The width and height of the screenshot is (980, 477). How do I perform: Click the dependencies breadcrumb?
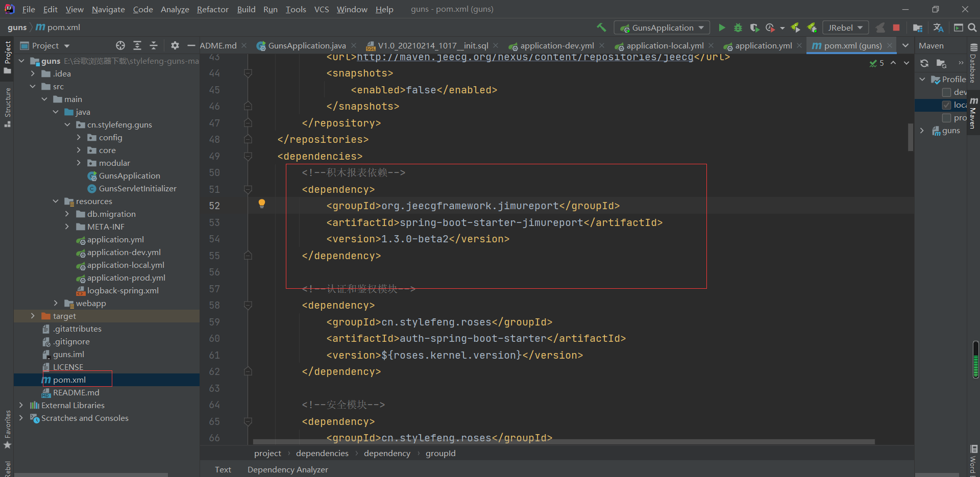[x=322, y=453]
